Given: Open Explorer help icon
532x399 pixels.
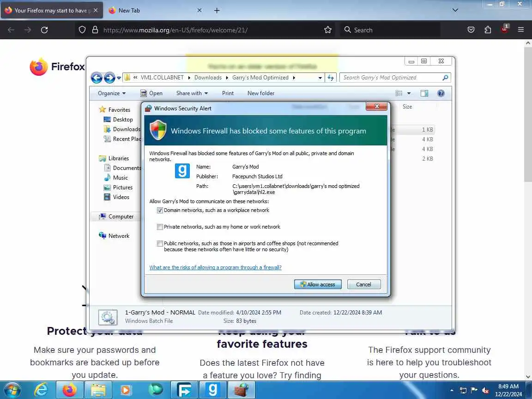Looking at the screenshot, I should pyautogui.click(x=441, y=93).
